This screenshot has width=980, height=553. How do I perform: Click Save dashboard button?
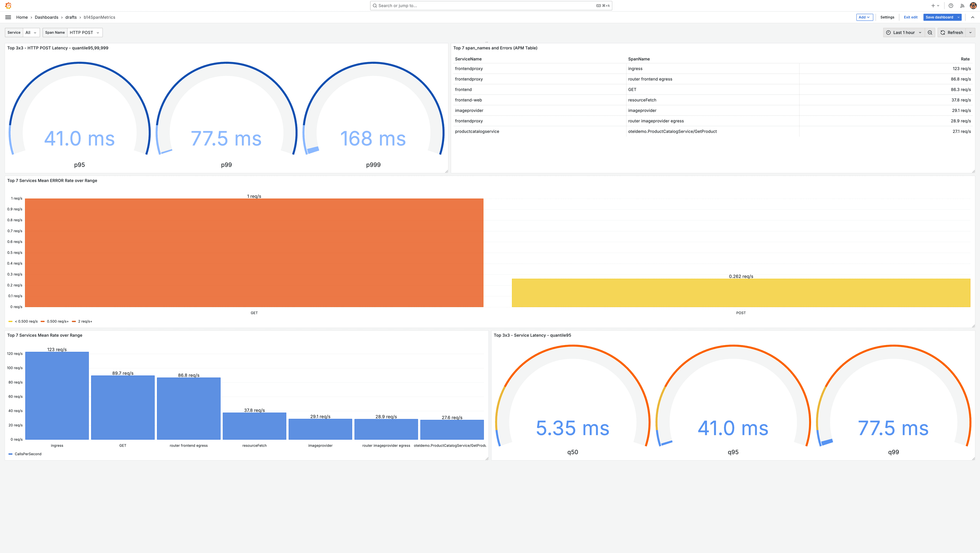[x=939, y=17]
